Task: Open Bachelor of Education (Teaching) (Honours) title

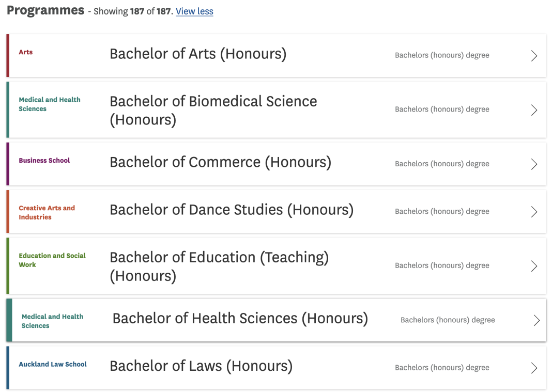Action: click(x=219, y=266)
